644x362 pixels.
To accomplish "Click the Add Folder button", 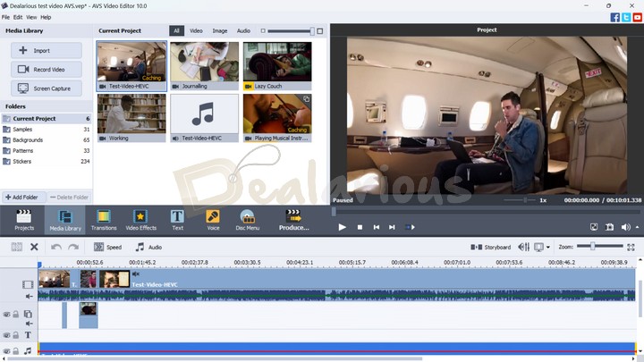I will 23,197.
